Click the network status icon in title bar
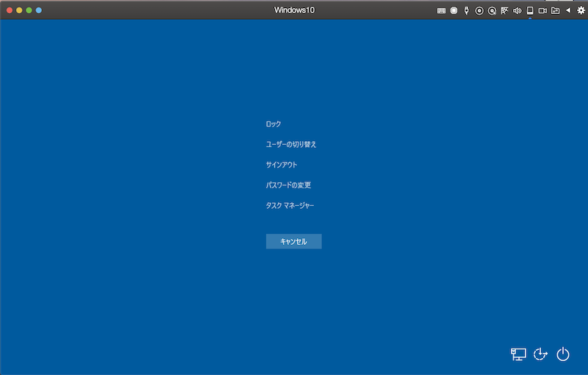 (x=504, y=10)
